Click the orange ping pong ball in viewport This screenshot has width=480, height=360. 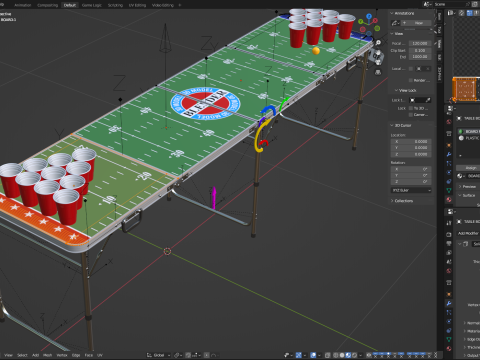(x=316, y=51)
